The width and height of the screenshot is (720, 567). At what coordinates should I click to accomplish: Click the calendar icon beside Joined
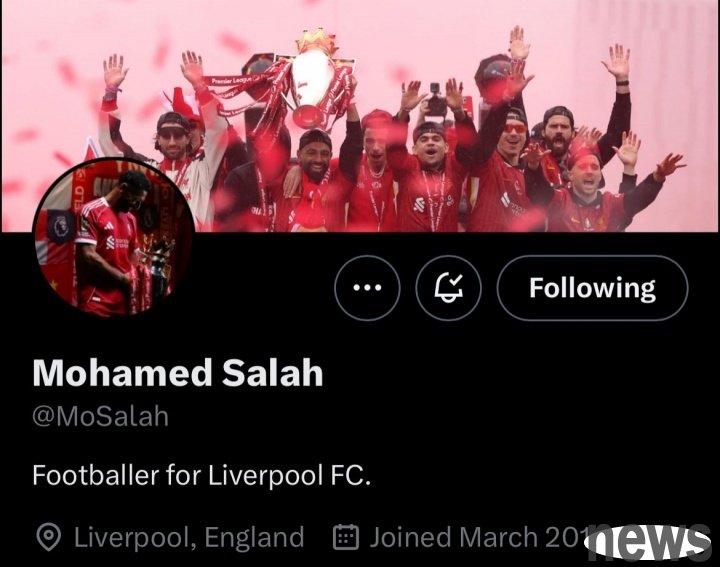click(x=345, y=537)
